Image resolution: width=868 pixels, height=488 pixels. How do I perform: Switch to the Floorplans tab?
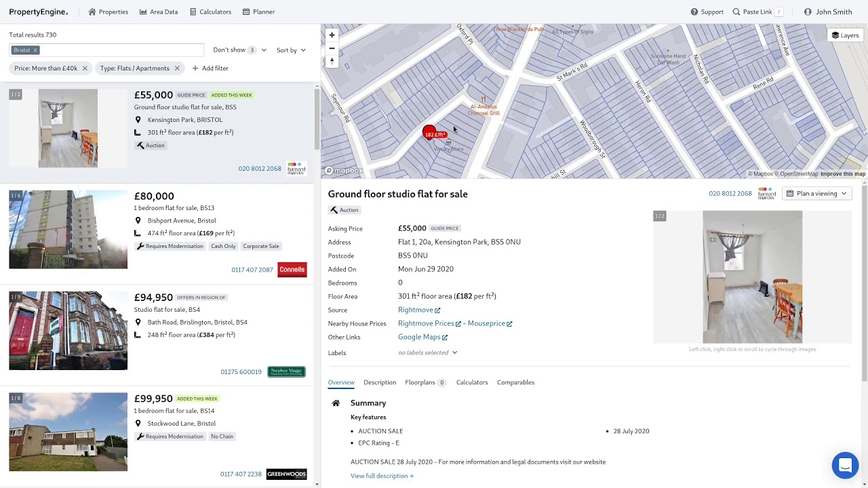(x=425, y=382)
